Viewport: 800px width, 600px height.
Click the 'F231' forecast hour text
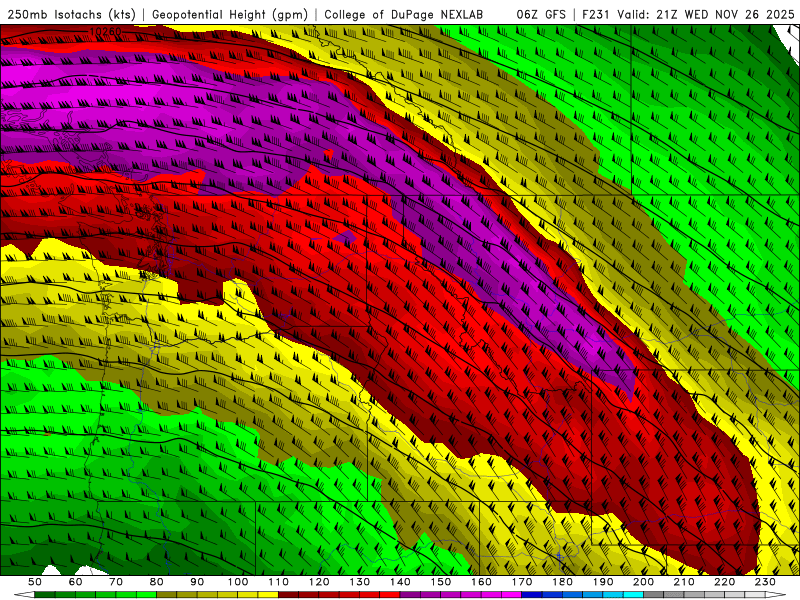(595, 14)
